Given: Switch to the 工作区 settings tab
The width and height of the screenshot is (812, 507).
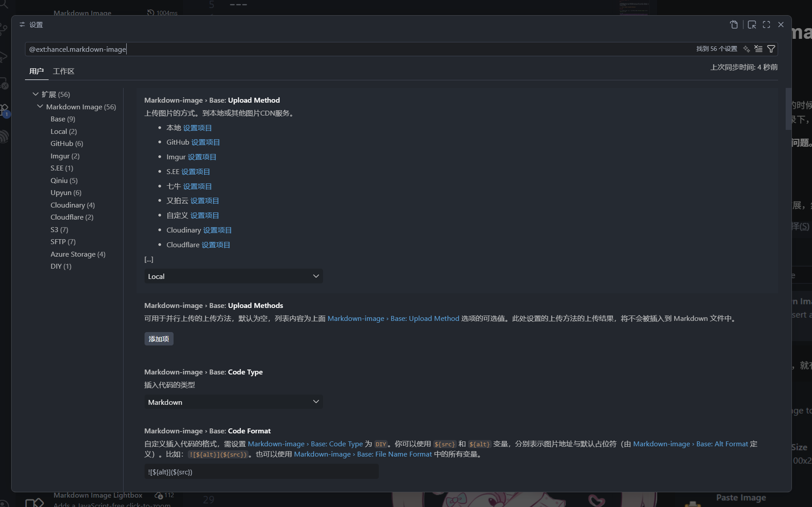Looking at the screenshot, I should [x=63, y=71].
